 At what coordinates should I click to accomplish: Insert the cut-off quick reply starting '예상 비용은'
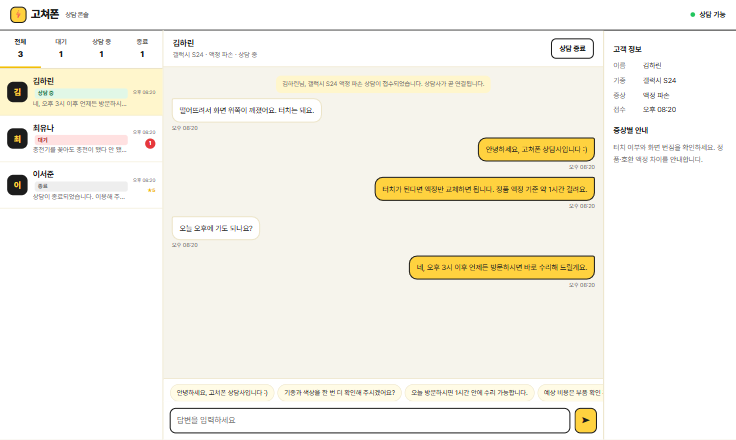(x=570, y=393)
